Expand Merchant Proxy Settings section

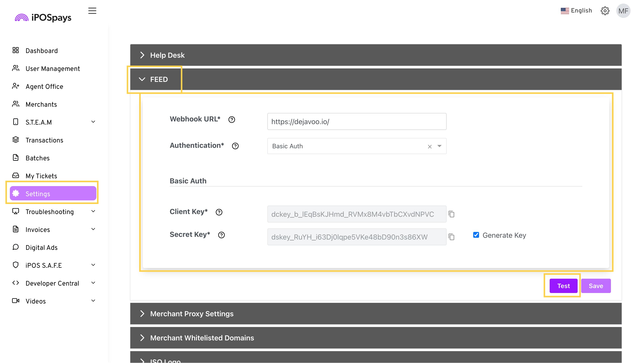(376, 314)
